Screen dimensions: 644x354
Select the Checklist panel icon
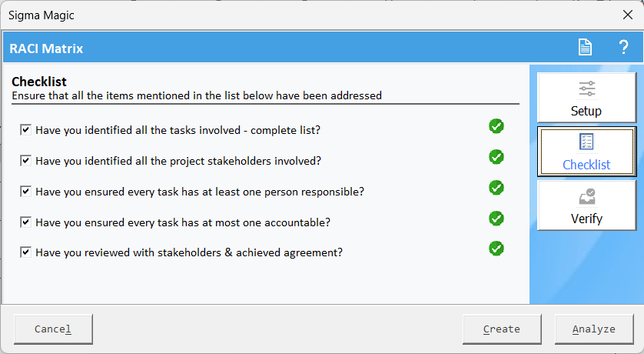(586, 142)
